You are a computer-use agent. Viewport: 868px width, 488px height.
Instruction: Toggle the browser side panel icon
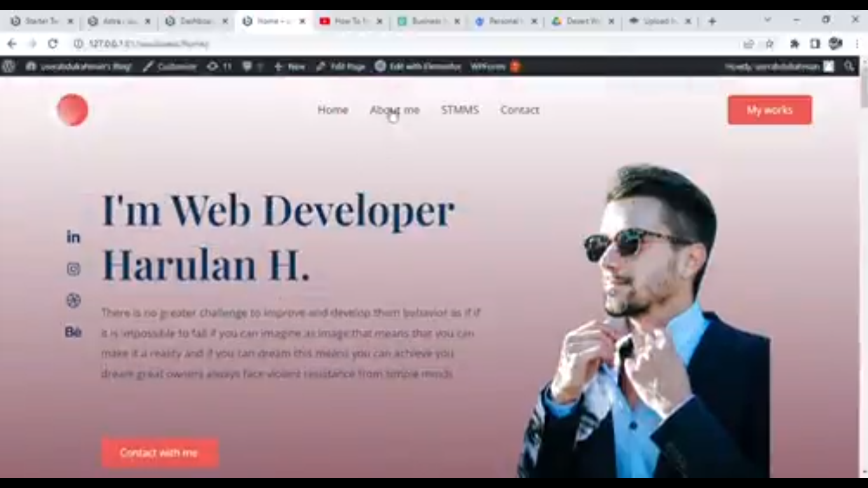(815, 44)
